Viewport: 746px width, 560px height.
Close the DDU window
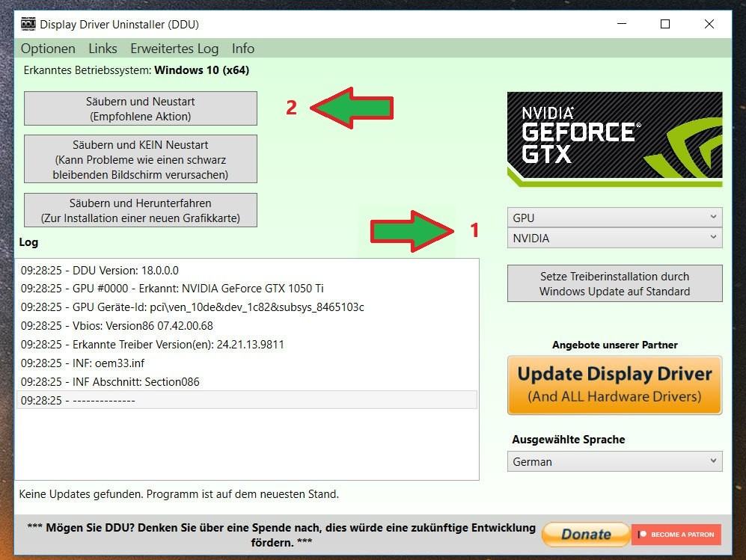pos(709,24)
